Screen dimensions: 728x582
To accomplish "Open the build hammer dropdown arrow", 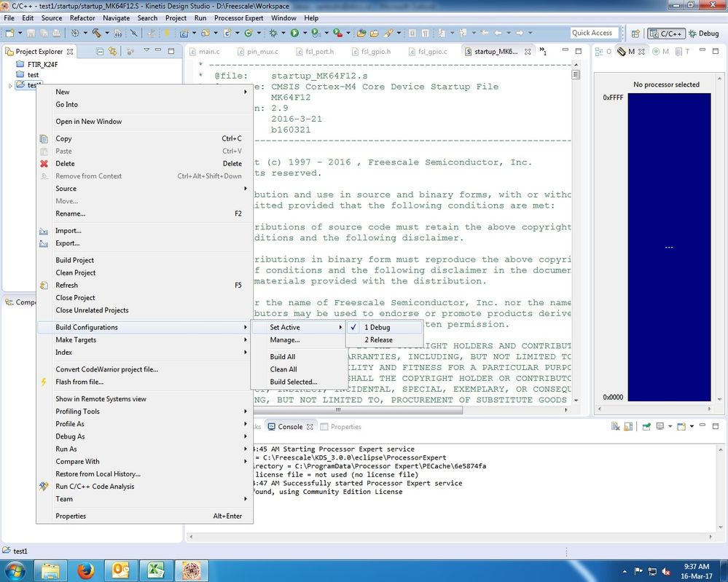I will pos(107,33).
